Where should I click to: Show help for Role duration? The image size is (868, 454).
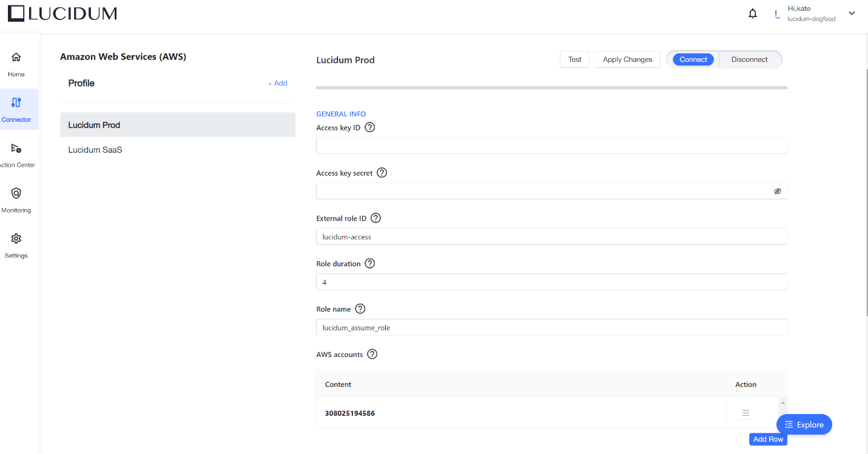click(369, 264)
